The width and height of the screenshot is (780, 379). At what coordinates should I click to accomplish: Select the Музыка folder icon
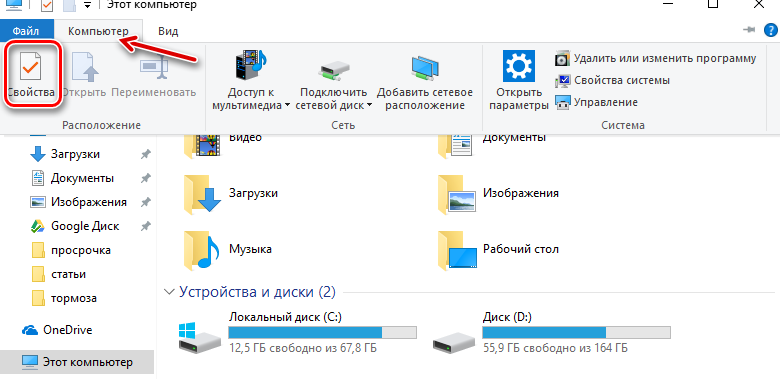[x=202, y=250]
